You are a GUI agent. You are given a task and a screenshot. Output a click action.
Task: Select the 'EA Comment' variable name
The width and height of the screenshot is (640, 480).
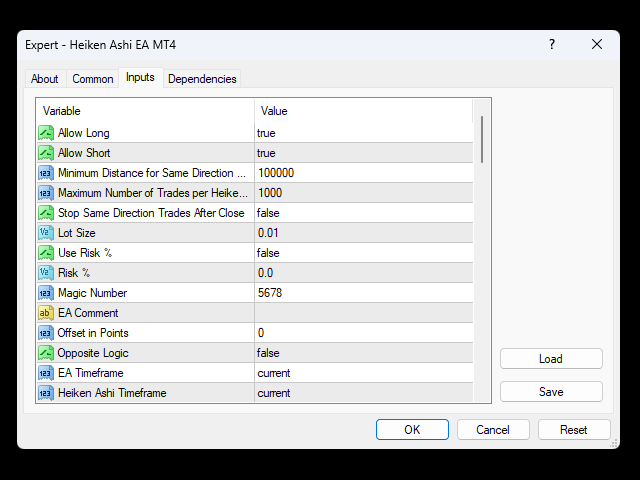point(88,313)
